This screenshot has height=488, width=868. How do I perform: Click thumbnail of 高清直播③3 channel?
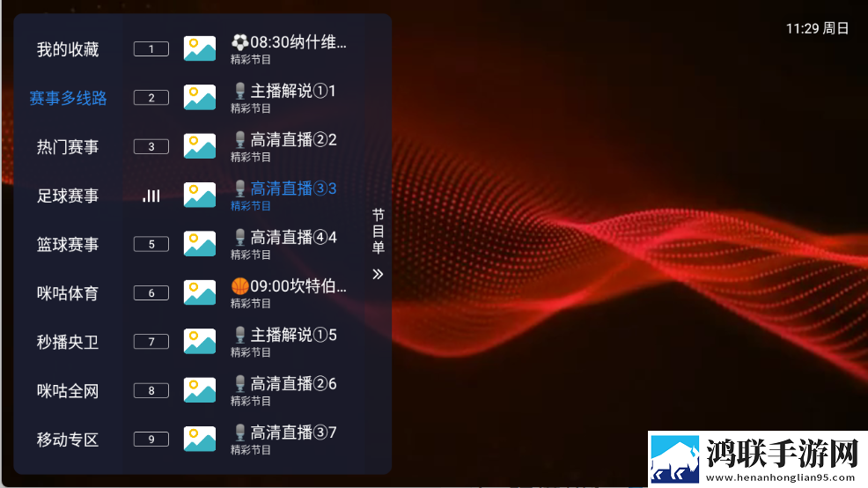(200, 195)
